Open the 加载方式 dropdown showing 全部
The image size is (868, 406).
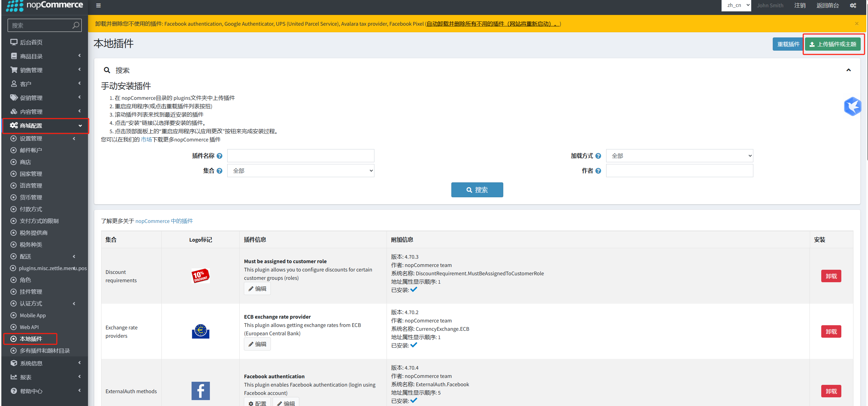(680, 156)
